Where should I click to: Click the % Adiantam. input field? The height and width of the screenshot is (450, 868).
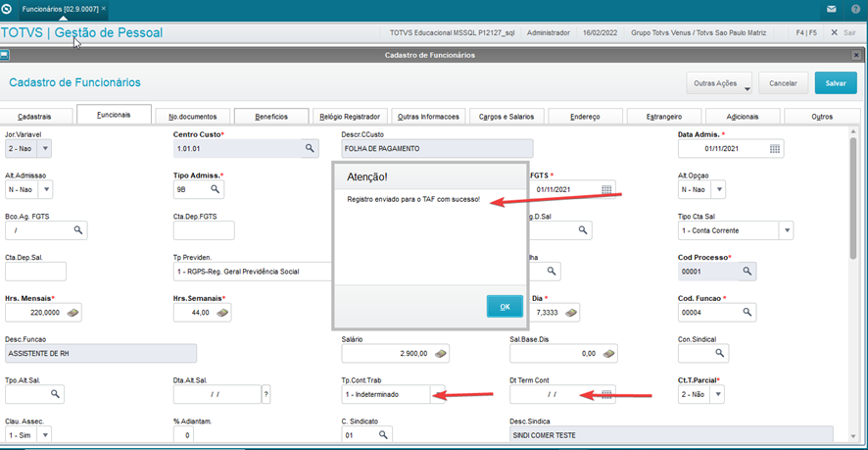click(x=184, y=435)
